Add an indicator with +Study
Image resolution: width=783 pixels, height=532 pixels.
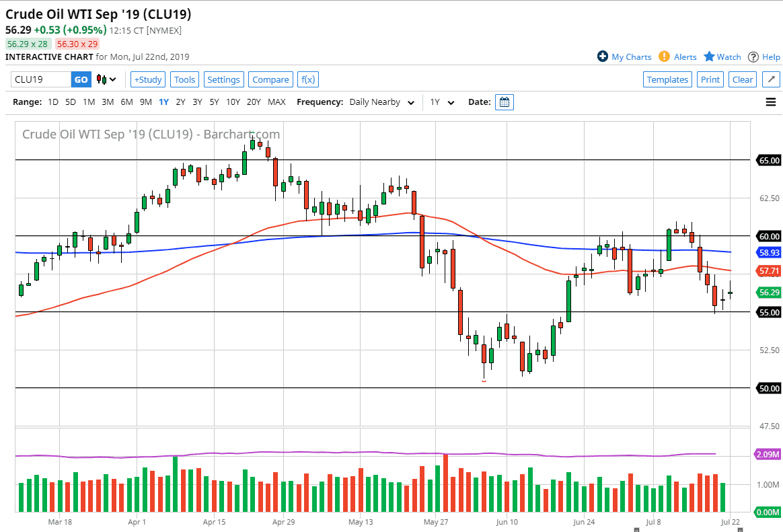click(147, 79)
